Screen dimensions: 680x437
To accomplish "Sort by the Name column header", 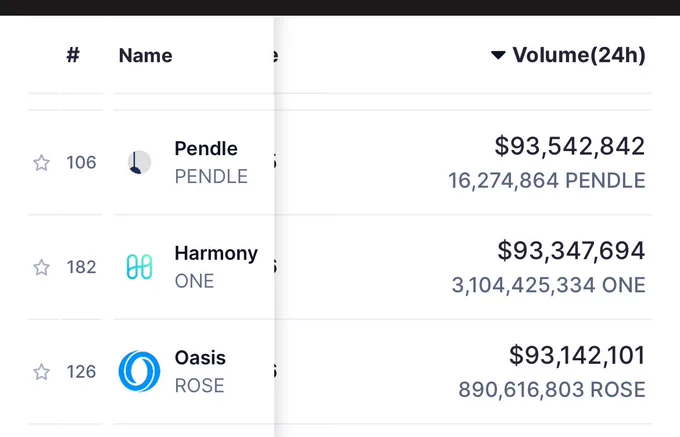I will coord(146,55).
